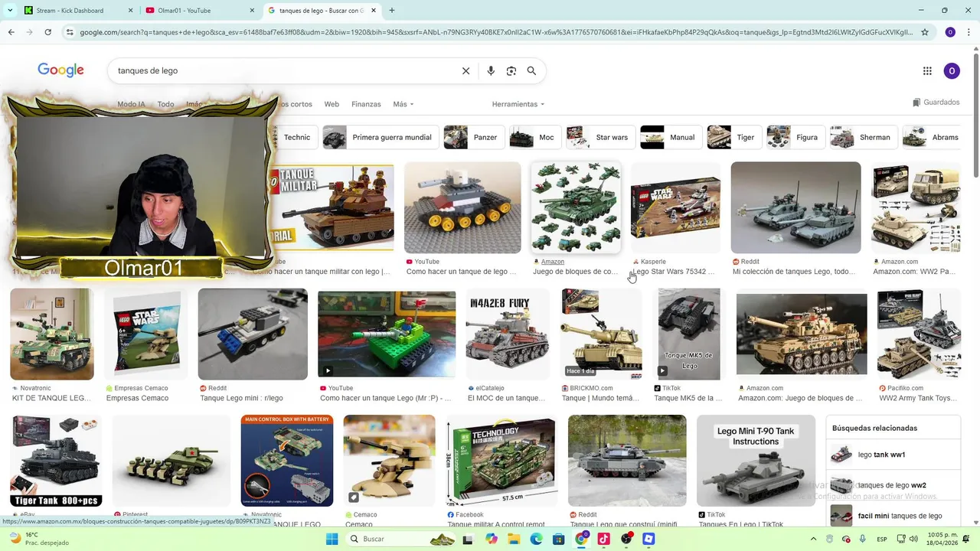Click the Chrome address bar URL

point(496,32)
